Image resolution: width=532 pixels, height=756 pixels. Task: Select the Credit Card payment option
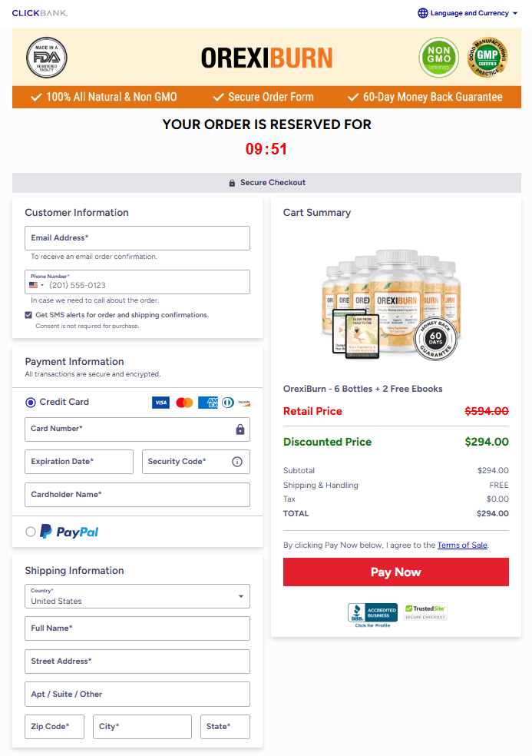coord(31,402)
